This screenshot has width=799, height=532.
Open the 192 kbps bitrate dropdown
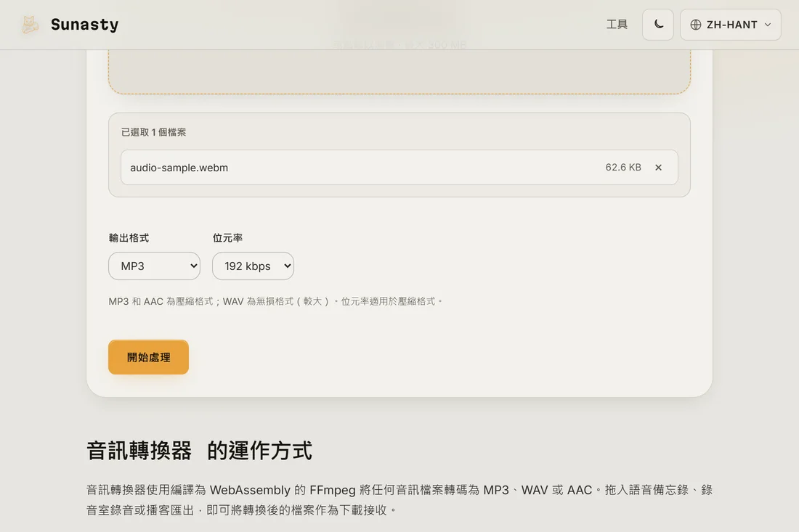[253, 266]
